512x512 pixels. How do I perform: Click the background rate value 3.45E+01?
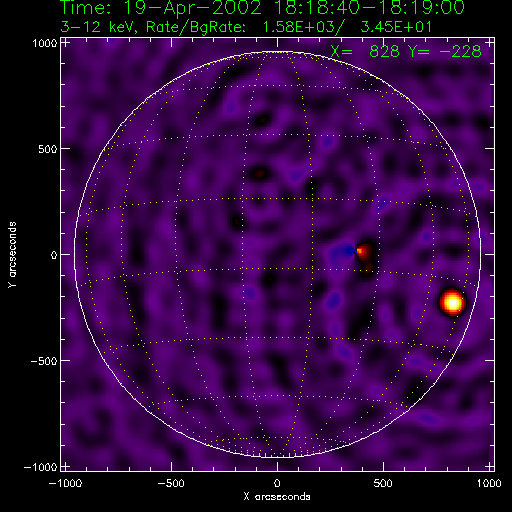coord(396,27)
